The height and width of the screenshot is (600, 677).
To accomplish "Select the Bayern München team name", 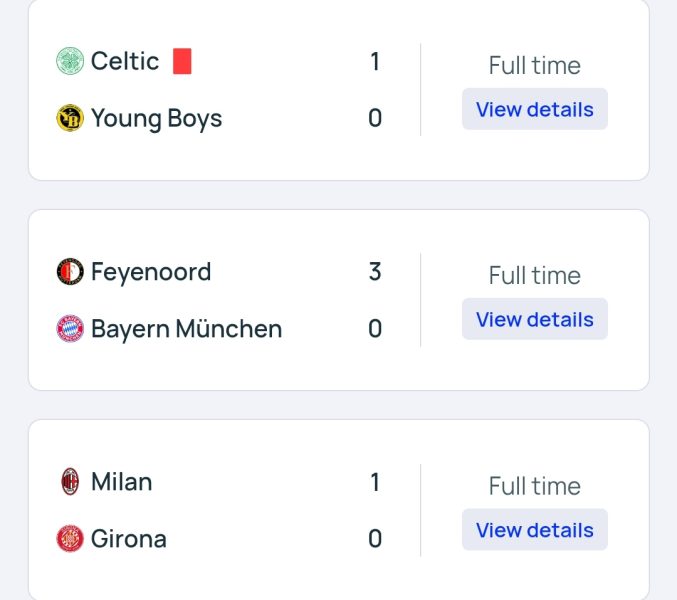I will 187,329.
